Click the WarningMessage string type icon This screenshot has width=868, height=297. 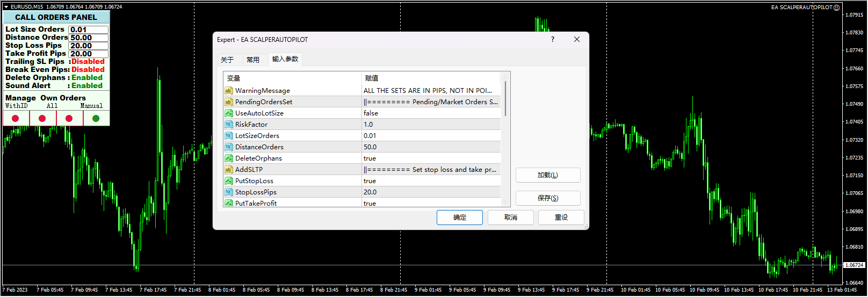pyautogui.click(x=228, y=91)
